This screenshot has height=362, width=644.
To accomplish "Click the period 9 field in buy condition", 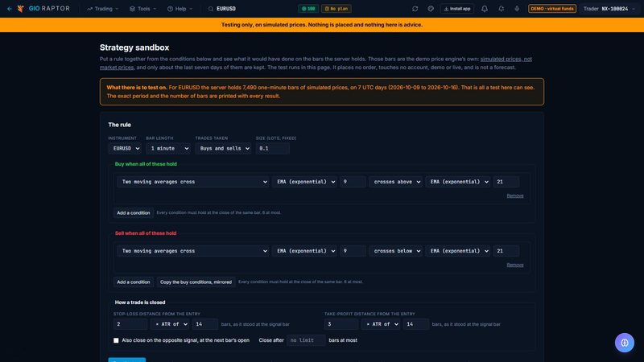I will pyautogui.click(x=353, y=182).
